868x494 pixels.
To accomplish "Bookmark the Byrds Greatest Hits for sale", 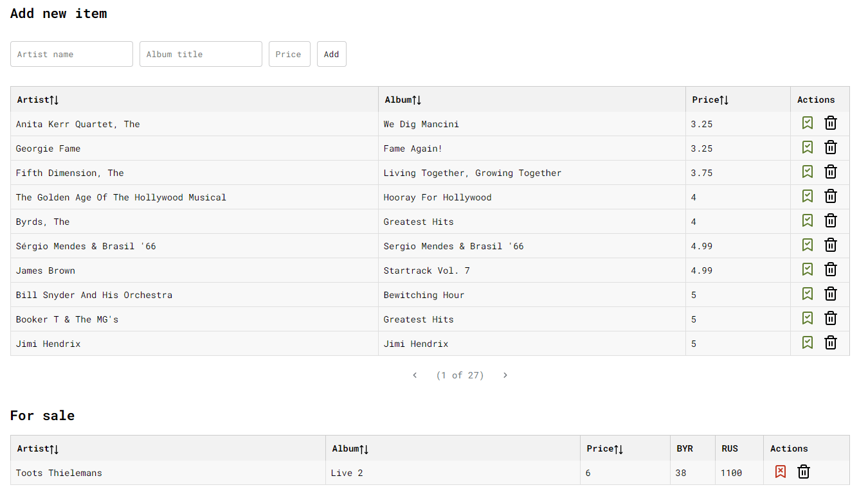I will pos(808,221).
